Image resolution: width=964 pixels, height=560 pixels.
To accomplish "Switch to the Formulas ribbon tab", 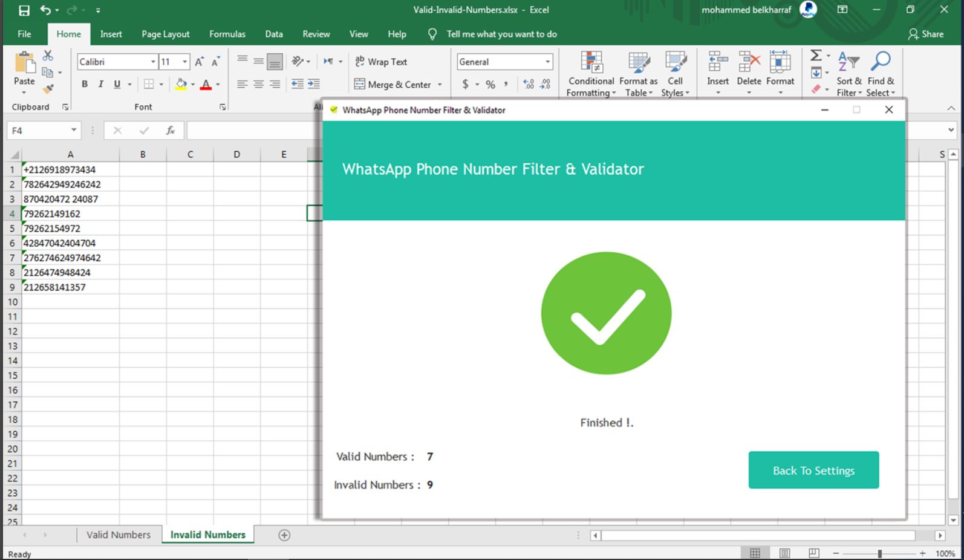I will 227,34.
